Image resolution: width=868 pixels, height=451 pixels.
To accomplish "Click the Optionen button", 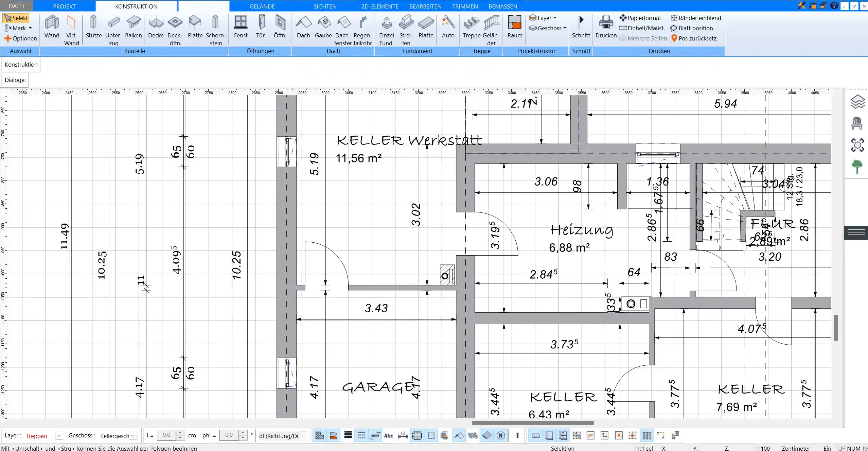I will pyautogui.click(x=20, y=38).
